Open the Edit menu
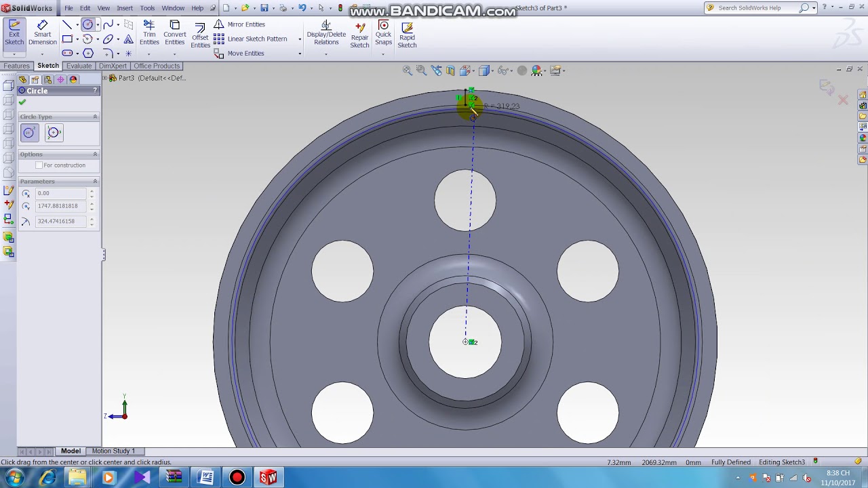The height and width of the screenshot is (488, 868). [x=85, y=8]
